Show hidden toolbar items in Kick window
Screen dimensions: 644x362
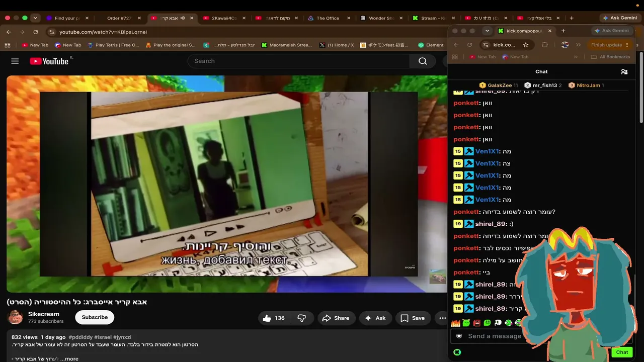pos(578,45)
